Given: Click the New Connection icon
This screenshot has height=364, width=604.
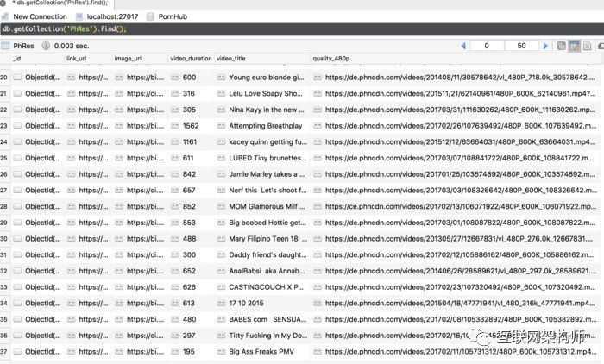Looking at the screenshot, I should tap(5, 16).
